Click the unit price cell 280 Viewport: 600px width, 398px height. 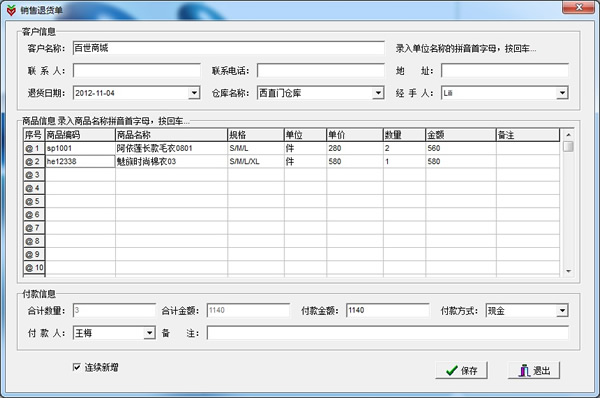355,148
